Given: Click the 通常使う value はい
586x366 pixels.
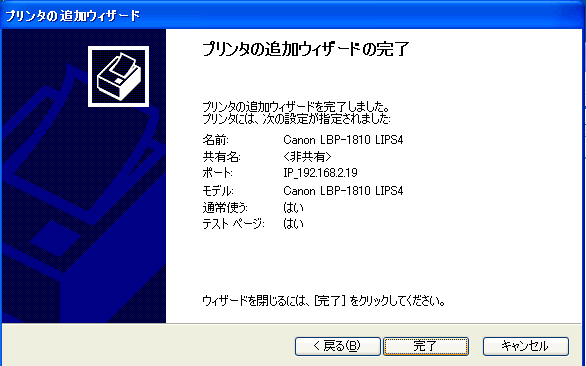Looking at the screenshot, I should coord(293,207).
